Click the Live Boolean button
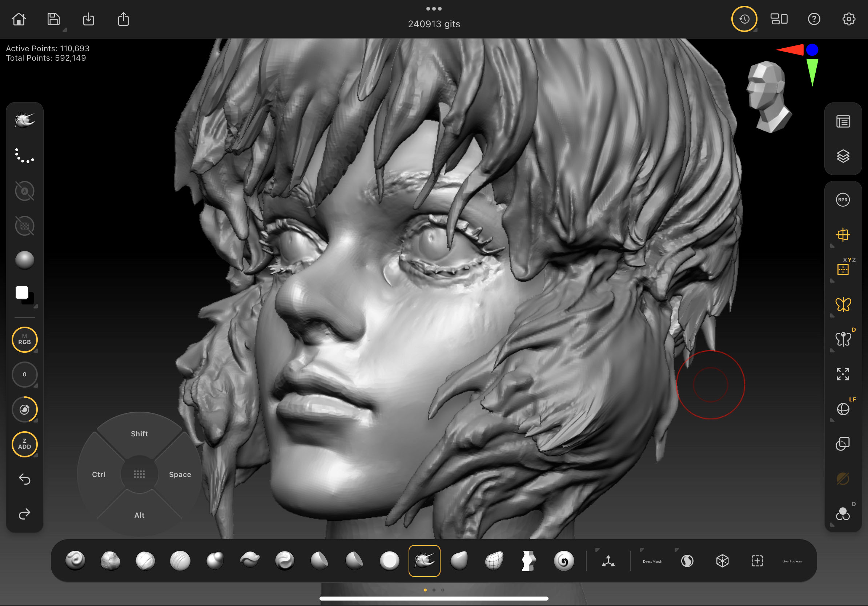The image size is (868, 606). 792,561
